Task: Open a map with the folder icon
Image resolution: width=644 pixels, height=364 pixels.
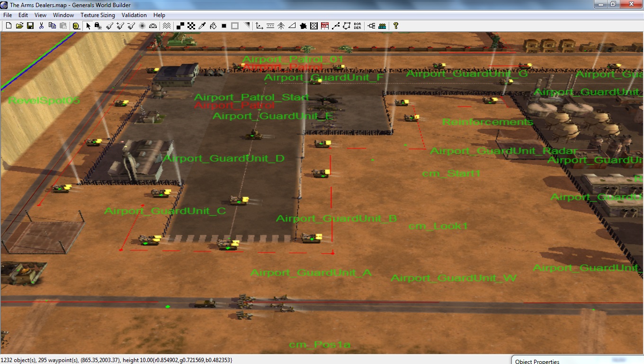Action: tap(19, 26)
